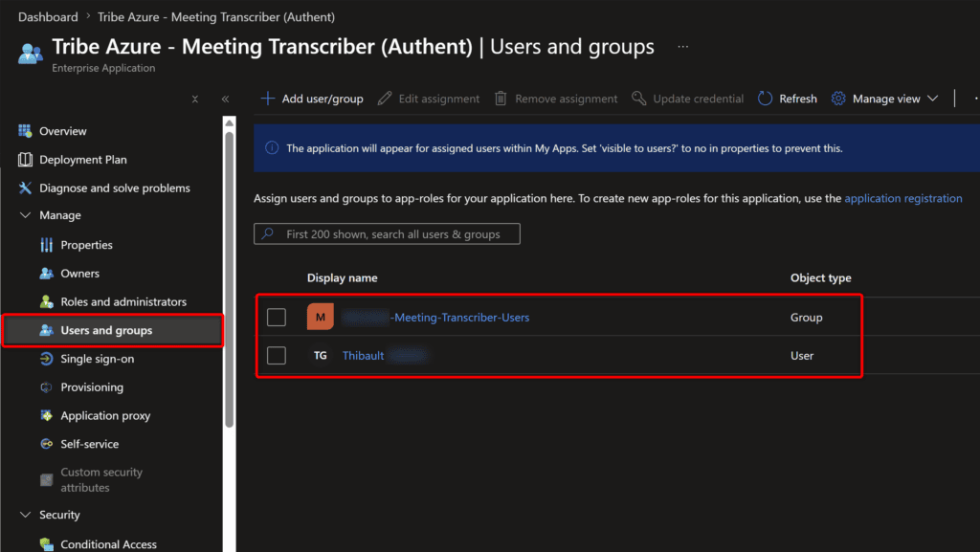Screen dimensions: 980x552
Task: Click the plus icon for Add user/group
Action: [268, 99]
